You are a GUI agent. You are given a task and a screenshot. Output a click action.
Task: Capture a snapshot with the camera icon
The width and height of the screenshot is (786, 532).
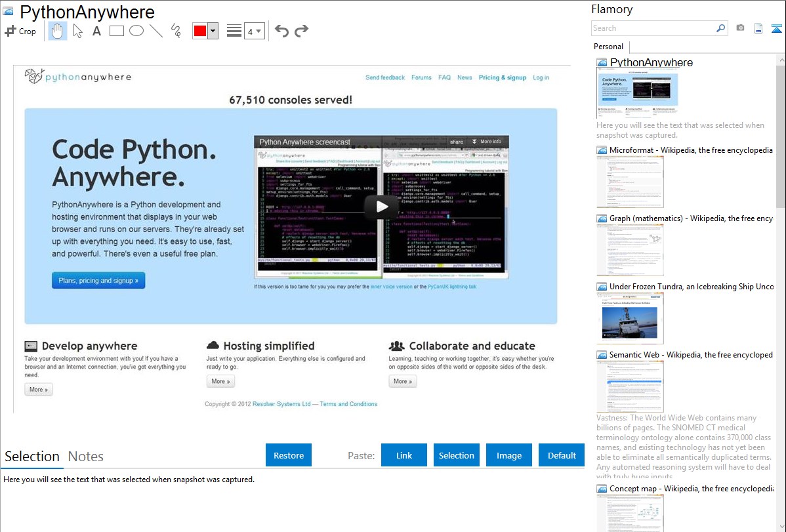click(x=740, y=28)
